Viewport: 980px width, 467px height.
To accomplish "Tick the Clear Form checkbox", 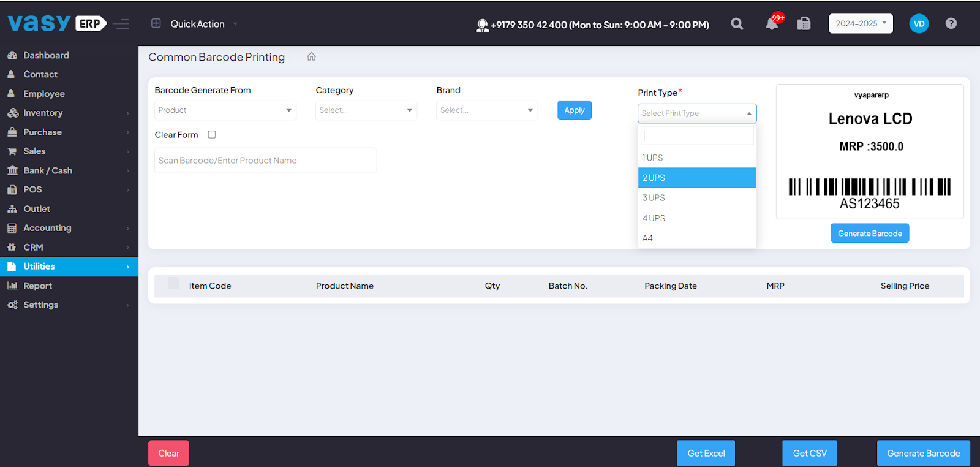I will point(212,135).
